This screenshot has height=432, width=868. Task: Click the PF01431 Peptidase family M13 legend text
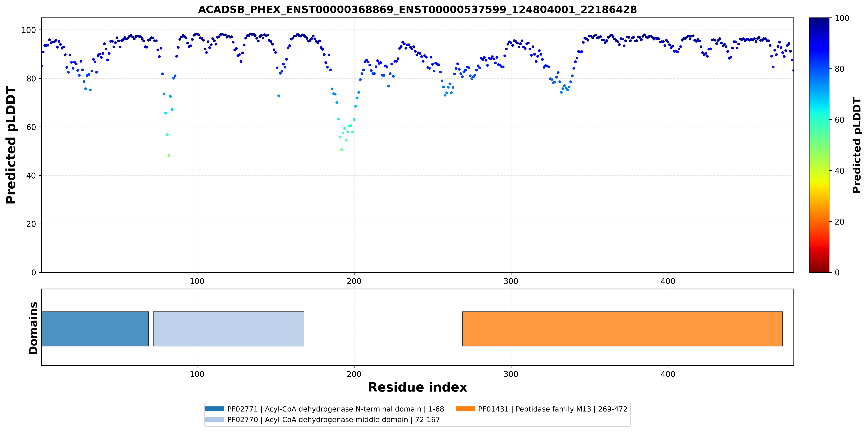tap(553, 409)
